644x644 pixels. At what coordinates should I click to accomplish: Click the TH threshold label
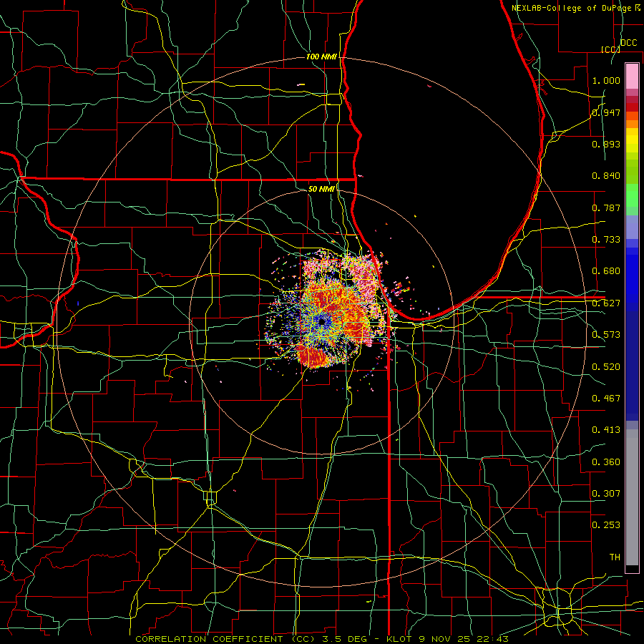(615, 557)
